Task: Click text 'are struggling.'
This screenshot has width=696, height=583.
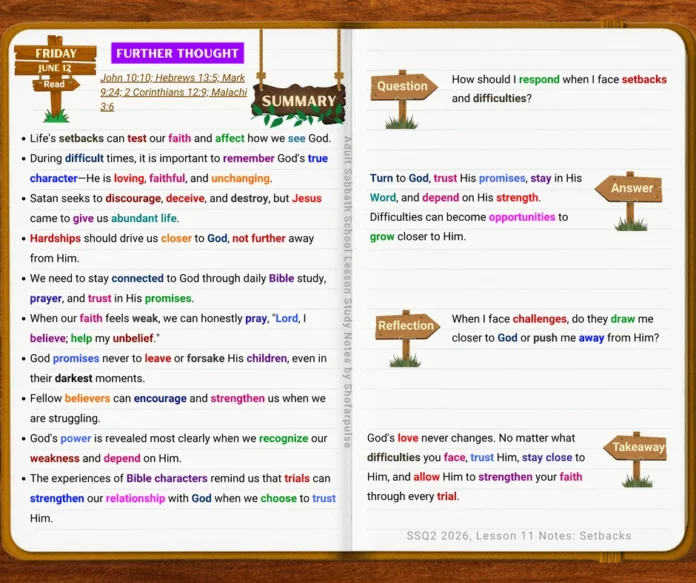Action: (65, 418)
